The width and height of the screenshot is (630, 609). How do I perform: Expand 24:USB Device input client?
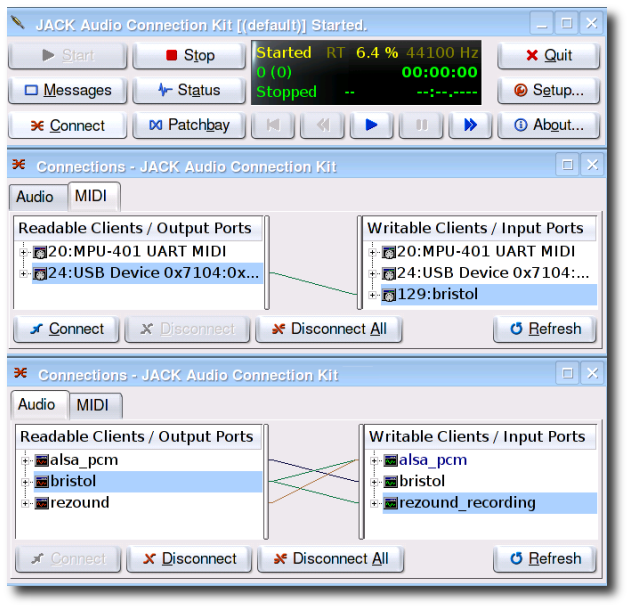point(373,274)
